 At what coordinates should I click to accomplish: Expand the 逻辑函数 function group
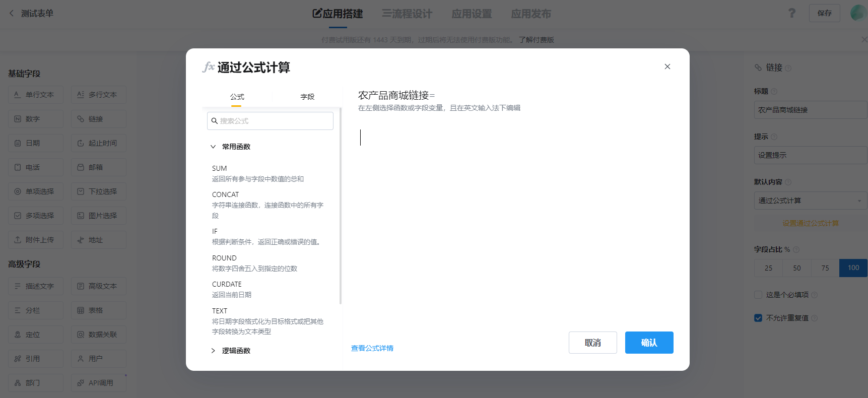point(213,351)
